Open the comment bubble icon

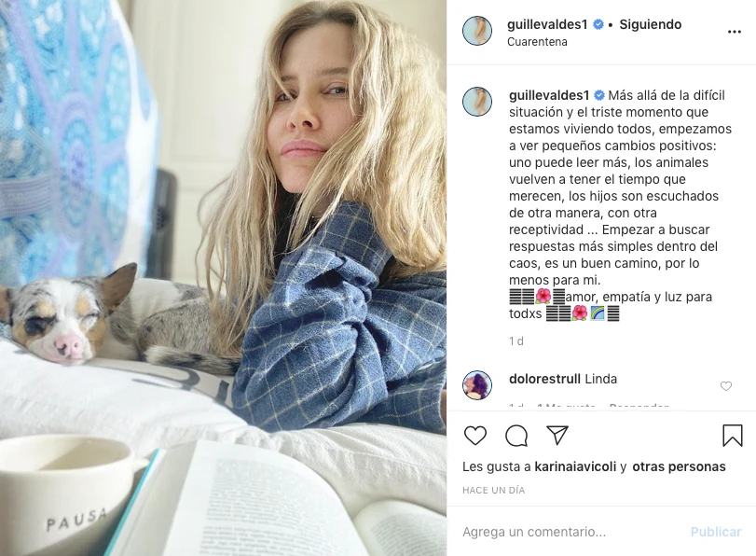point(516,436)
